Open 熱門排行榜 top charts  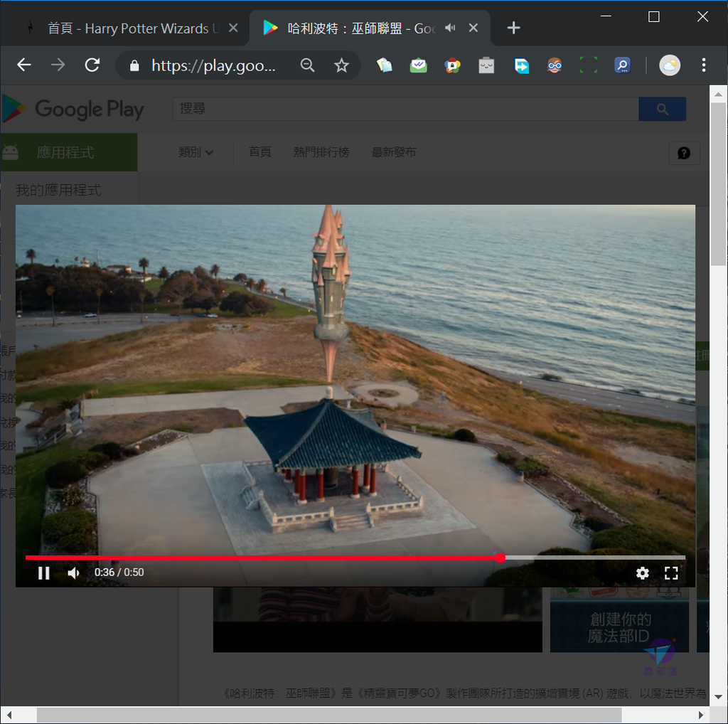(321, 152)
